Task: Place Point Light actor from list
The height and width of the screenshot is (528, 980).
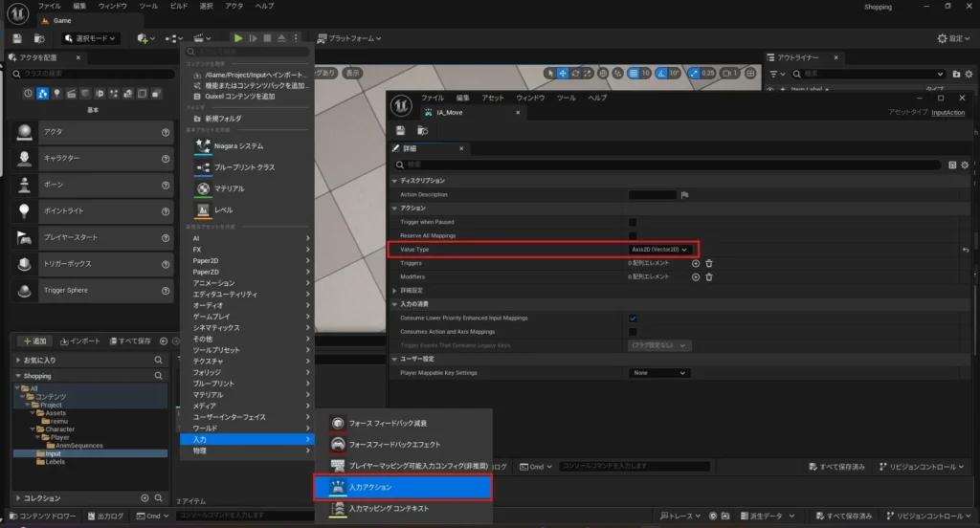Action: coord(93,211)
